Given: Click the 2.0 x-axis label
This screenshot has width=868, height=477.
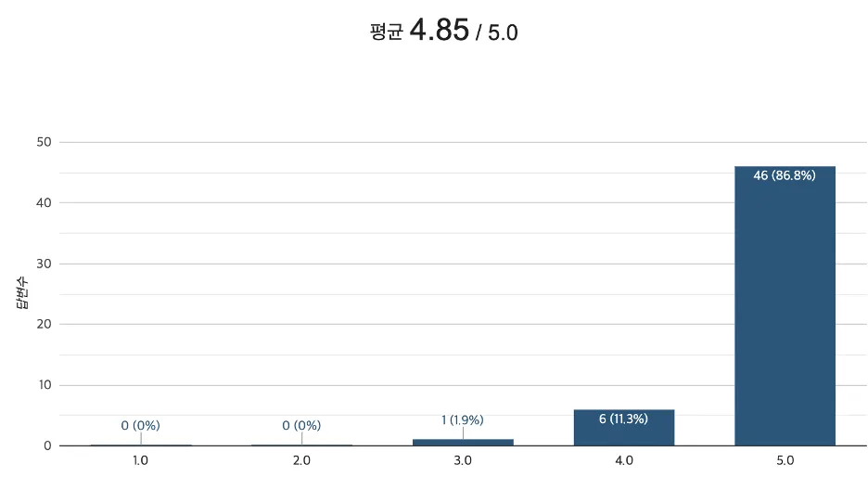Looking at the screenshot, I should (301, 460).
